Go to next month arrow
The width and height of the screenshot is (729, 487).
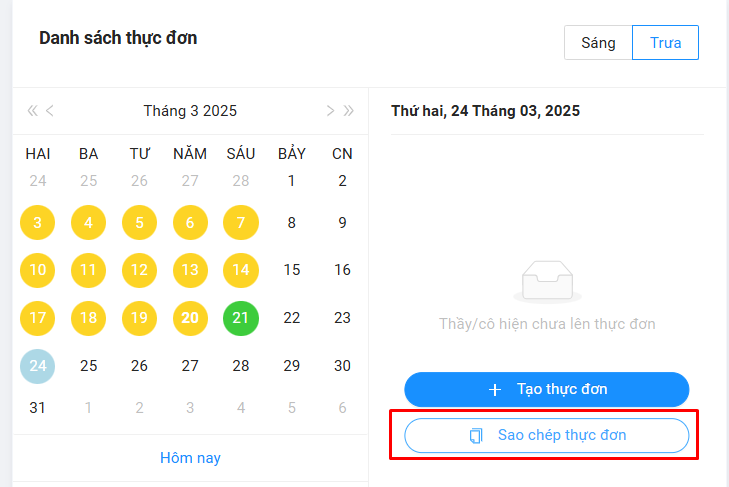[x=330, y=111]
